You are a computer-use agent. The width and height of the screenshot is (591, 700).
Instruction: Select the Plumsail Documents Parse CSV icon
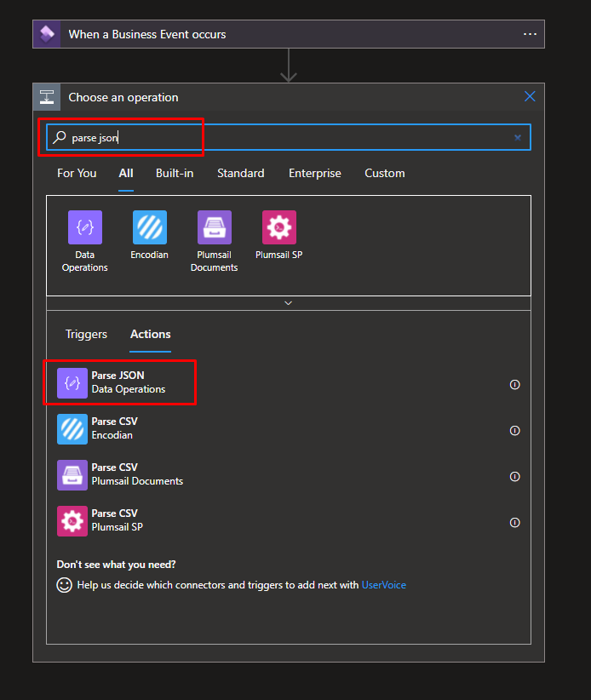pyautogui.click(x=72, y=475)
